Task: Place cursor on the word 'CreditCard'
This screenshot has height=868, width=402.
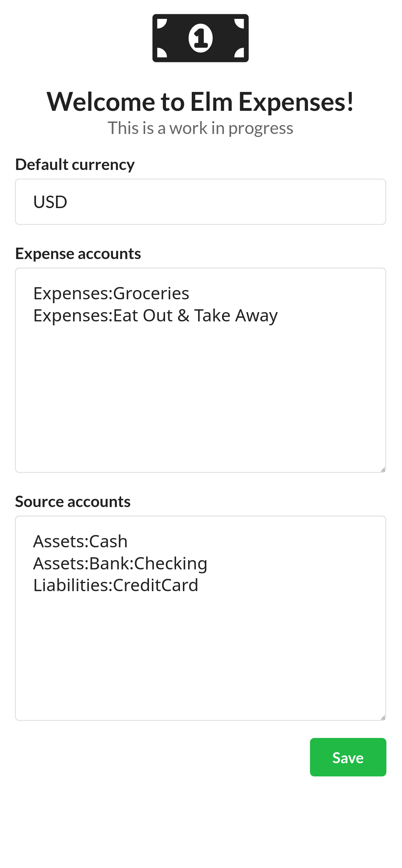Action: (155, 585)
